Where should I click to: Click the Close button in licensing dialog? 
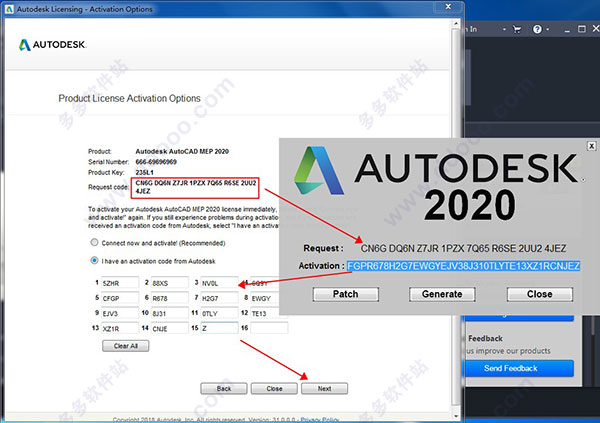(274, 389)
